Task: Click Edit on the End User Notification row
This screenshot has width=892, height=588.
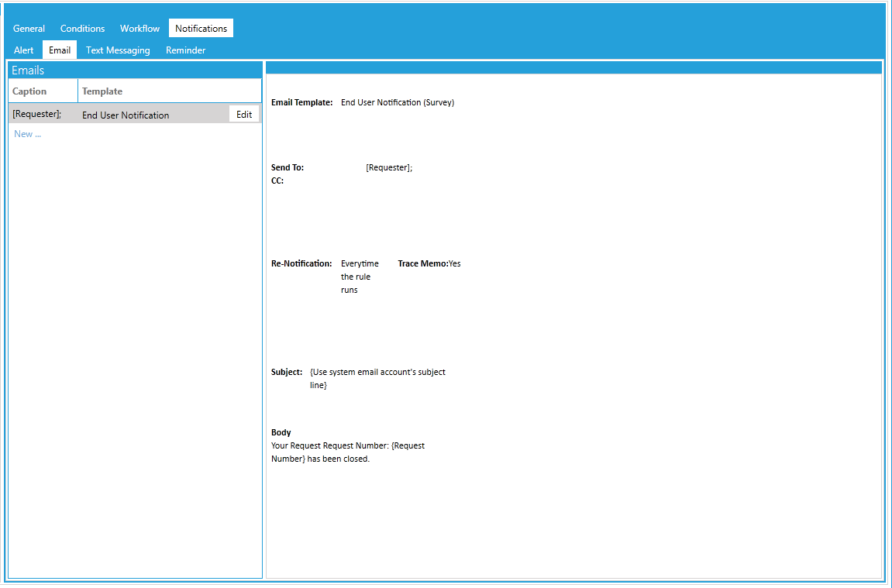Action: [244, 115]
